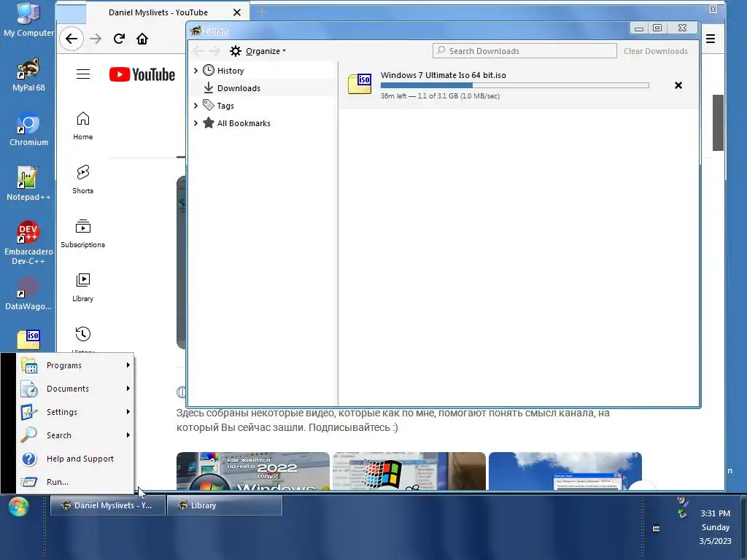Open the browser home page
The image size is (747, 560).
[142, 39]
